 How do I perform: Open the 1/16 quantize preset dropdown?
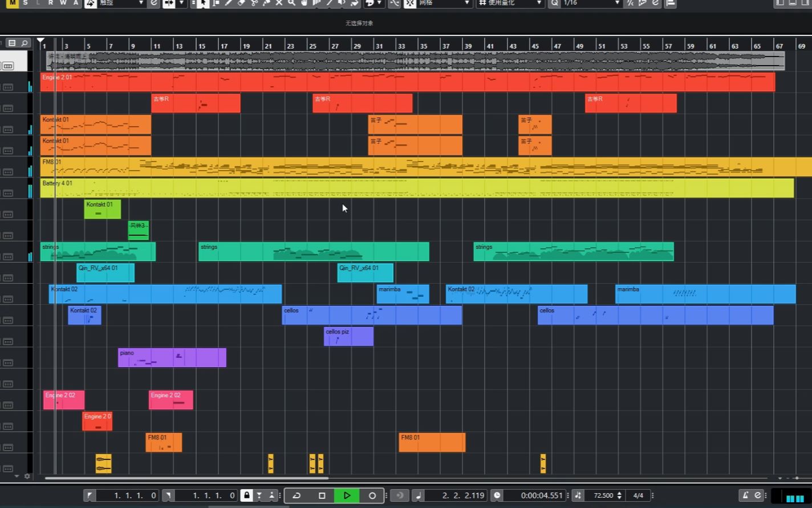(x=591, y=3)
